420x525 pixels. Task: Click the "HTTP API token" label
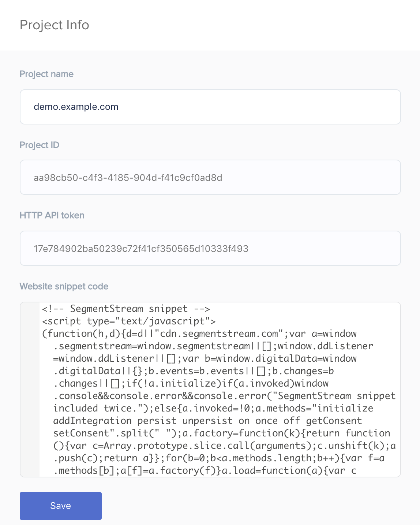tap(52, 215)
